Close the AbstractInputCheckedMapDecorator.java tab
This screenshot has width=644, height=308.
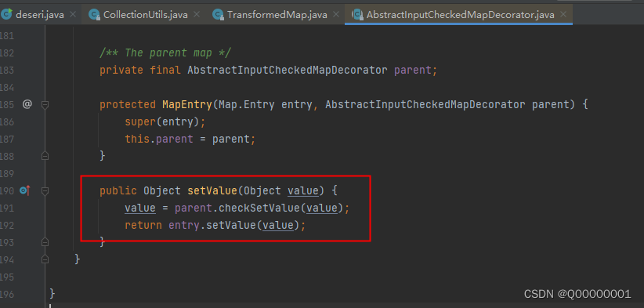563,14
